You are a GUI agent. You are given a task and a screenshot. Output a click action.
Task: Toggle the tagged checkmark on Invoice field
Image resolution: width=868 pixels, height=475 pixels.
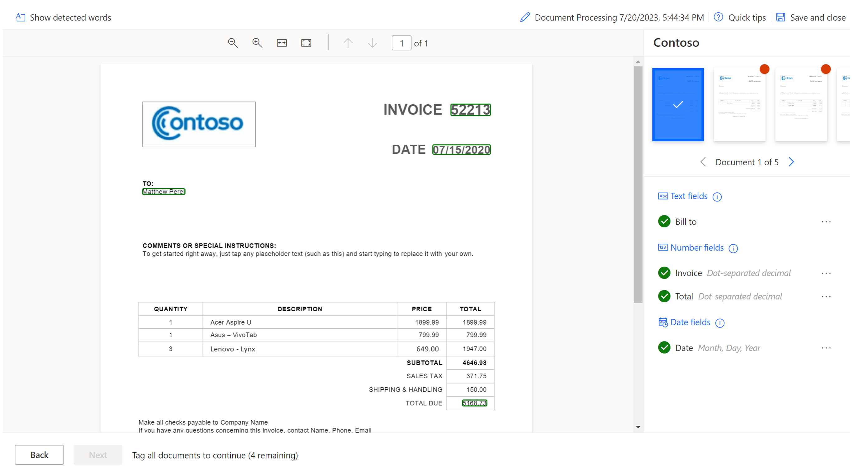pyautogui.click(x=664, y=273)
